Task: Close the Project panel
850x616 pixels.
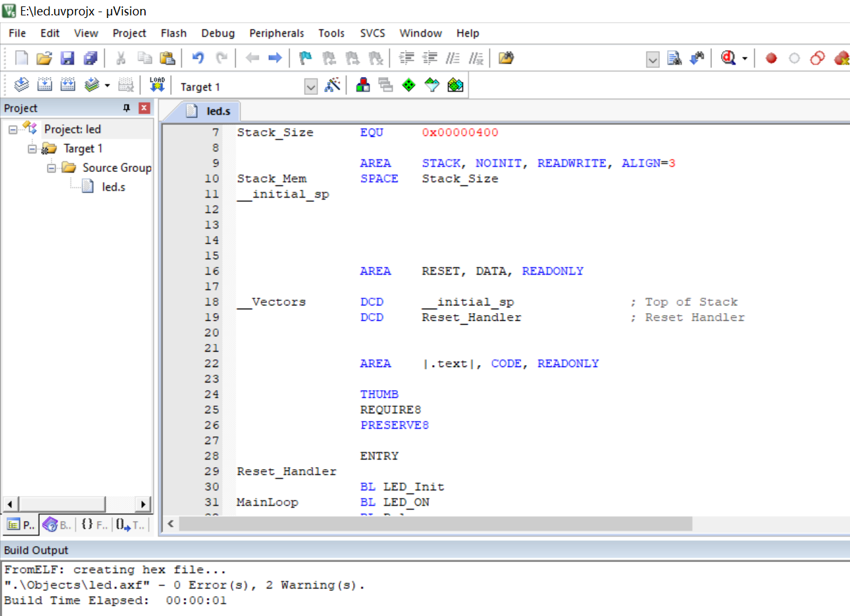Action: pos(144,108)
